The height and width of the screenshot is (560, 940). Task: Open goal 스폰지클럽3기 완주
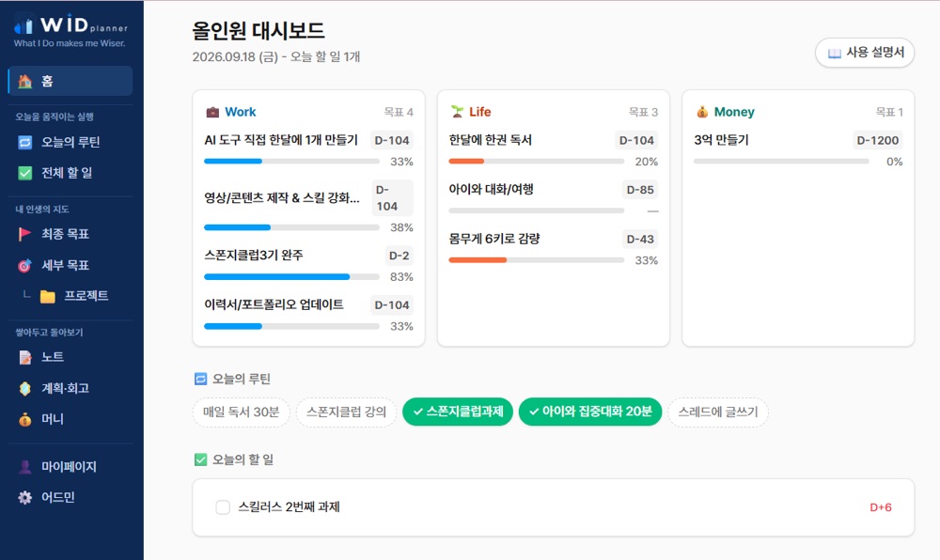coord(254,256)
